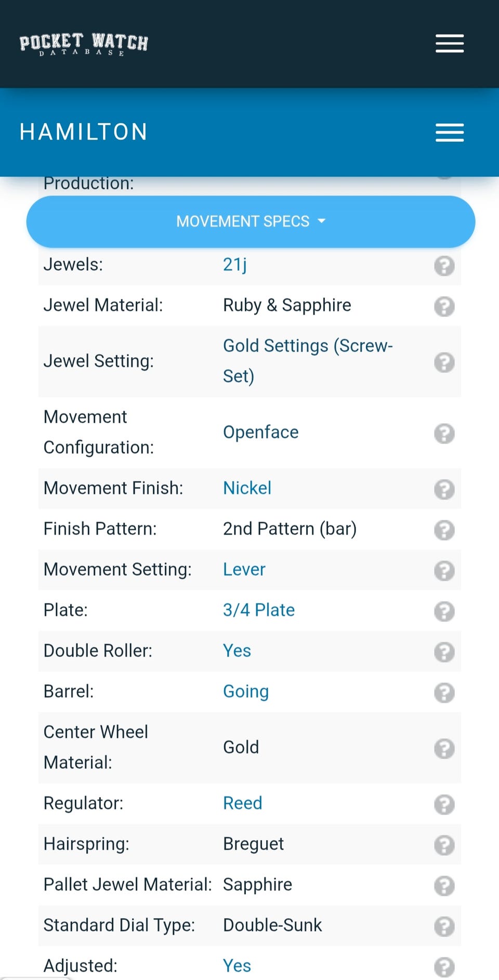Screen dimensions: 499x980
Task: Click the help icon beside Movement Finish
Action: [444, 489]
